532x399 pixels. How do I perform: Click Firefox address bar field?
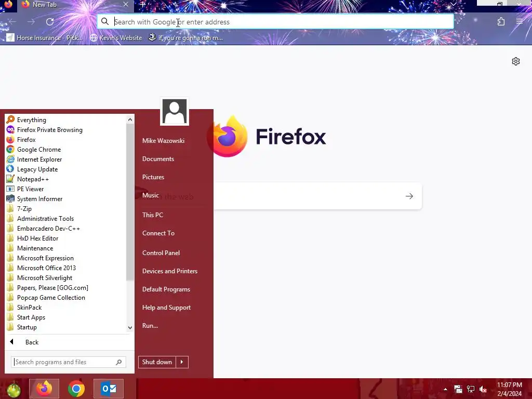(275, 22)
